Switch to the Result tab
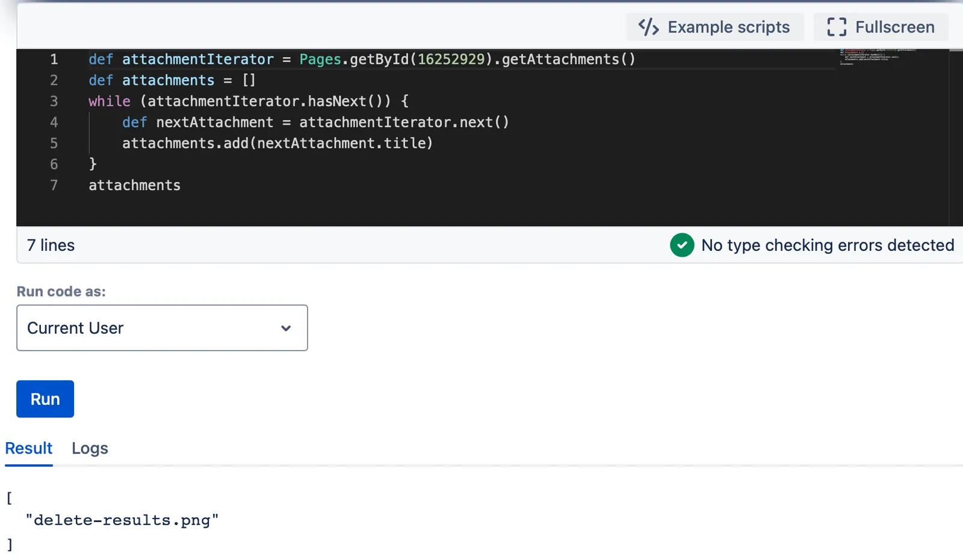Viewport: 963px width, 560px height. point(29,448)
